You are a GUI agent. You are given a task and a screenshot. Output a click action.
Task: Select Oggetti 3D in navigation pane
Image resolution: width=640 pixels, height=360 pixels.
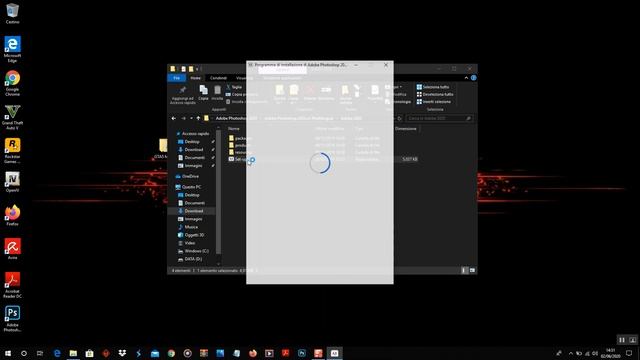click(194, 235)
